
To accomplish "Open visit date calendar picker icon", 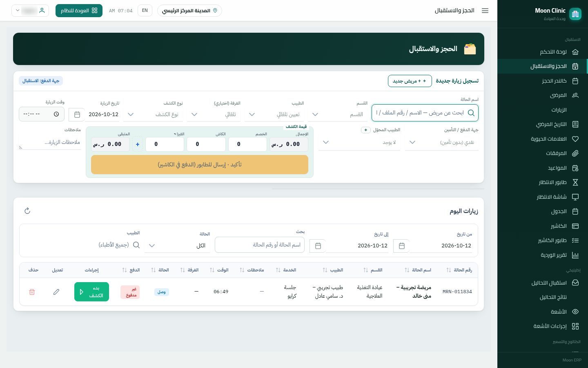I will pyautogui.click(x=77, y=114).
